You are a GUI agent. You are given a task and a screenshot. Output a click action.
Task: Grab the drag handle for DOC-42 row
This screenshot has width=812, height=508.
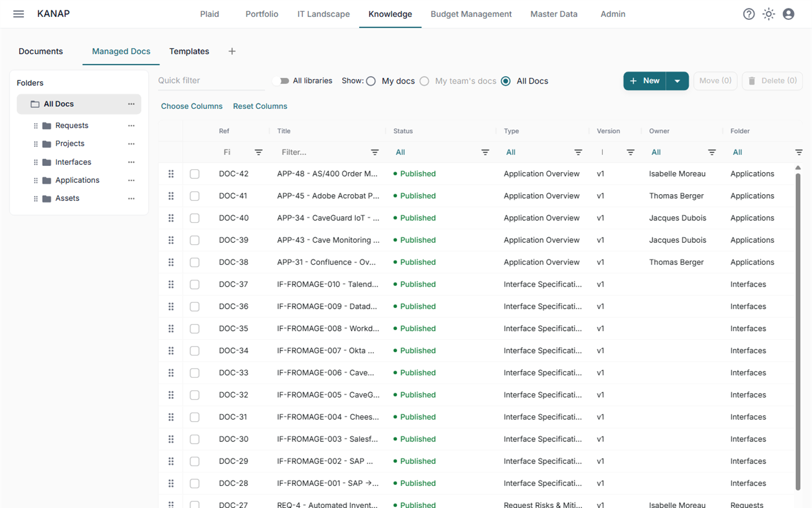[171, 174]
